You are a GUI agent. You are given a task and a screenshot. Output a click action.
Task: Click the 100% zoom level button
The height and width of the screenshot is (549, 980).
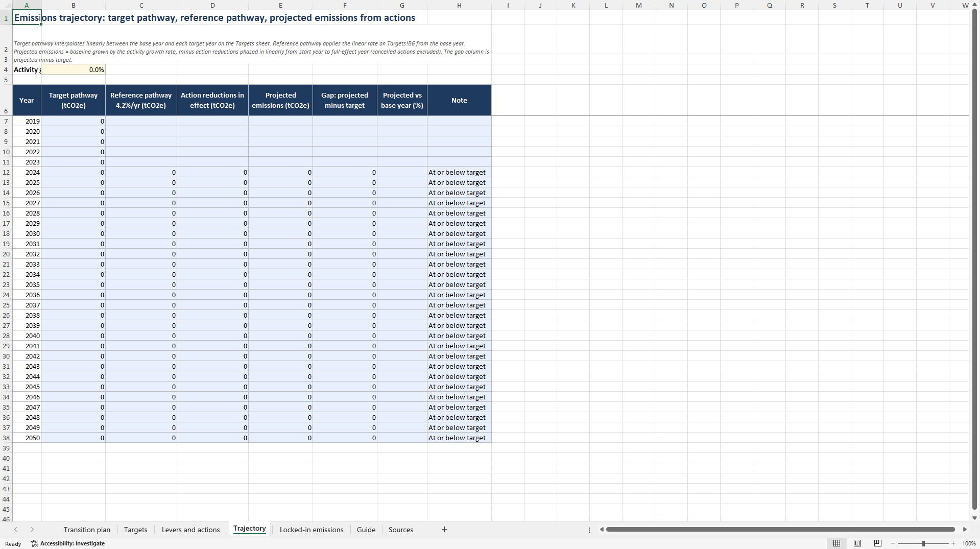969,543
